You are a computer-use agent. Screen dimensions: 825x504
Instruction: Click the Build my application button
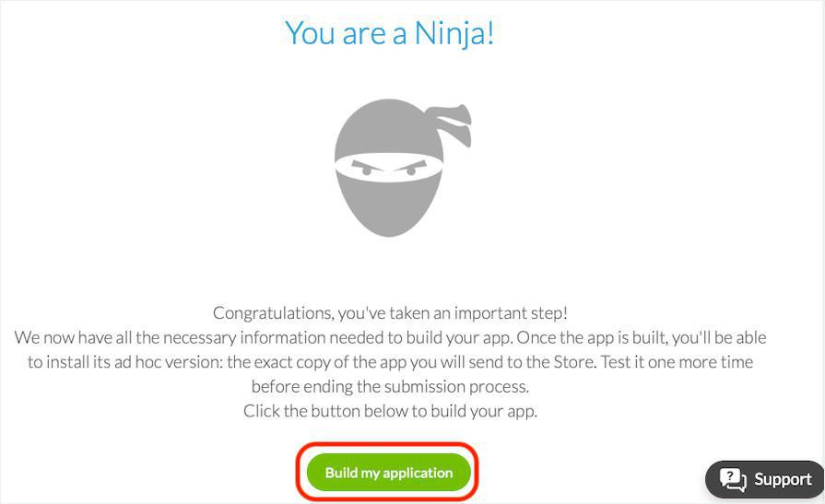pos(388,473)
